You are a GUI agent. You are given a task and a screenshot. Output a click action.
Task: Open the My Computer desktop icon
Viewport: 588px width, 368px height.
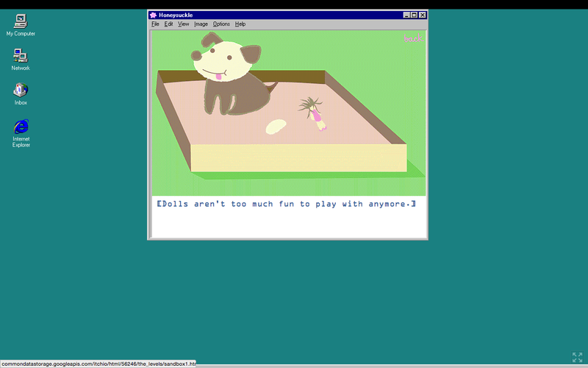pyautogui.click(x=21, y=25)
